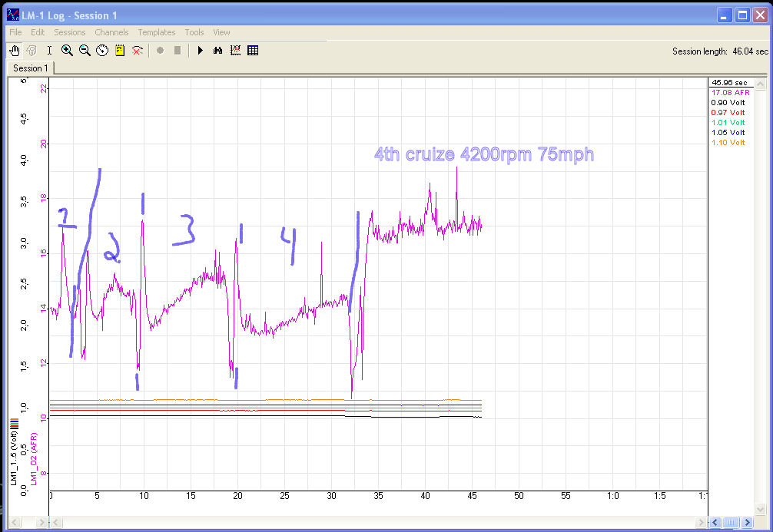773x532 pixels.
Task: Click the 20 second mark on time axis
Action: coord(237,496)
